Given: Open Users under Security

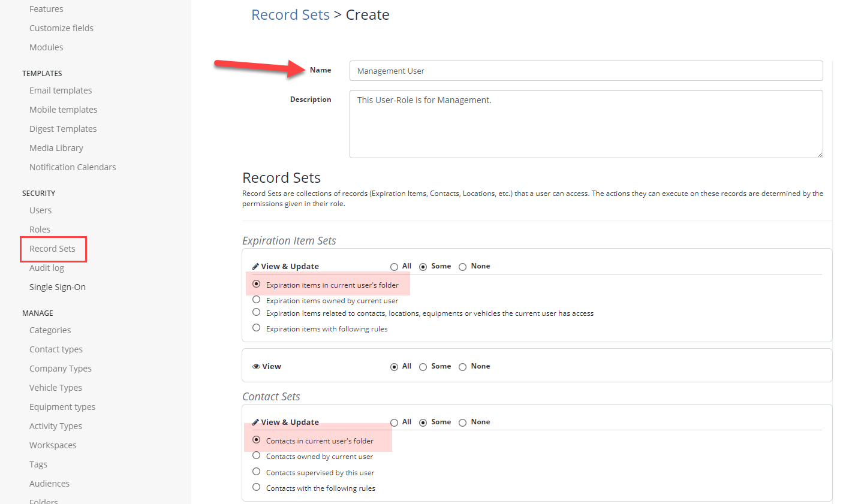Looking at the screenshot, I should [x=40, y=210].
